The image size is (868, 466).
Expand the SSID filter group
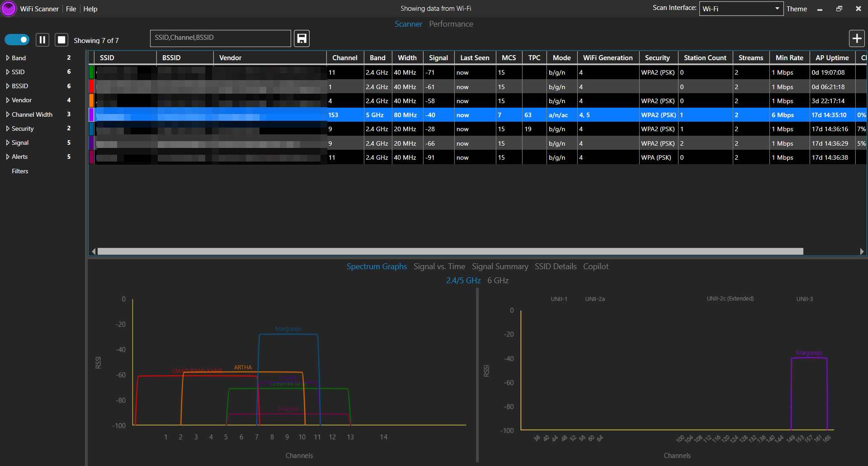point(8,72)
